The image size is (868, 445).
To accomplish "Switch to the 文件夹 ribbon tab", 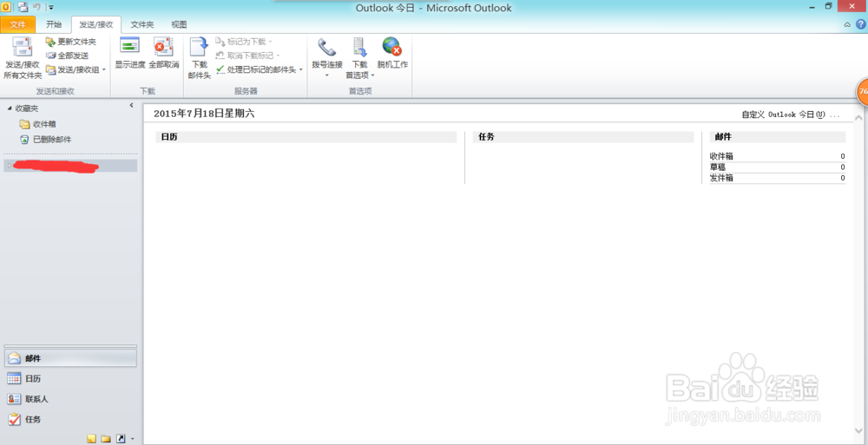I will tap(141, 24).
